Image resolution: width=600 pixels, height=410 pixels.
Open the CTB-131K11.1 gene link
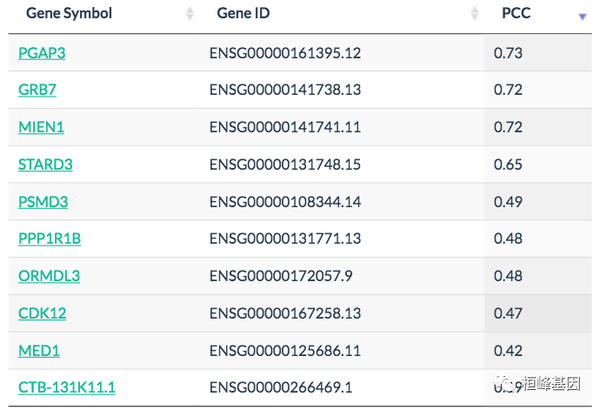point(67,387)
